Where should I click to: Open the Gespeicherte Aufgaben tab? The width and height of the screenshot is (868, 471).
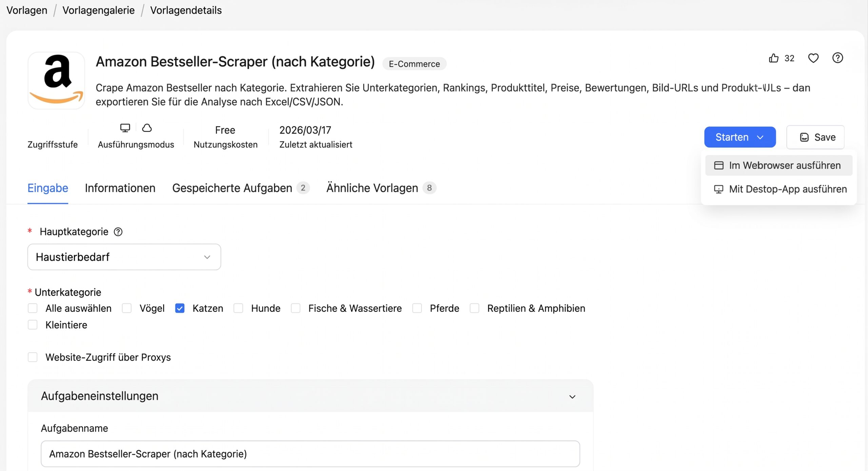coord(241,188)
